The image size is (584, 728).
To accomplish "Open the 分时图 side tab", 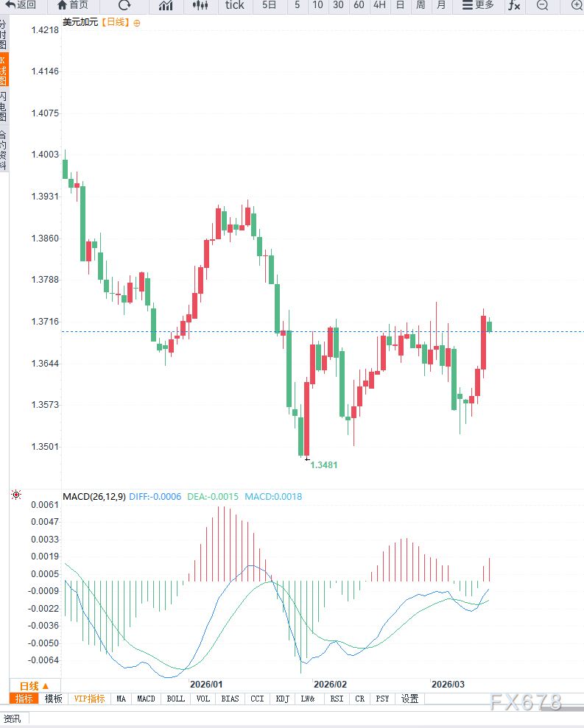I will point(4,35).
